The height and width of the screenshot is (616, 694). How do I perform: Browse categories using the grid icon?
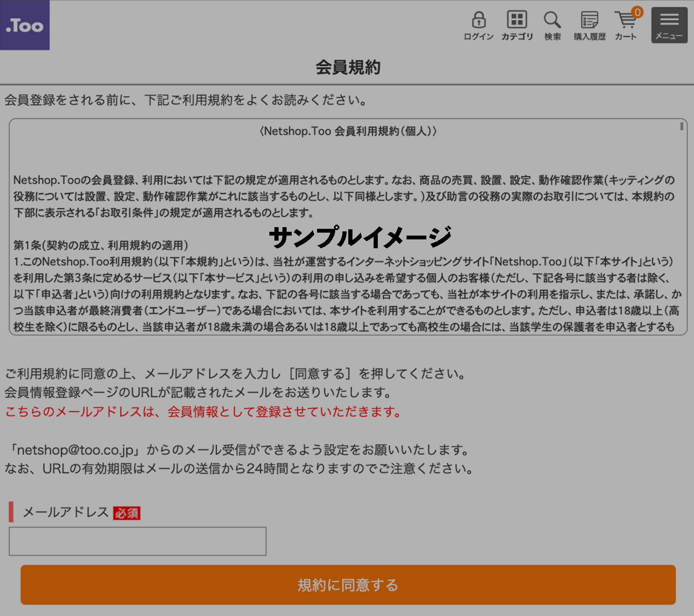[x=516, y=20]
